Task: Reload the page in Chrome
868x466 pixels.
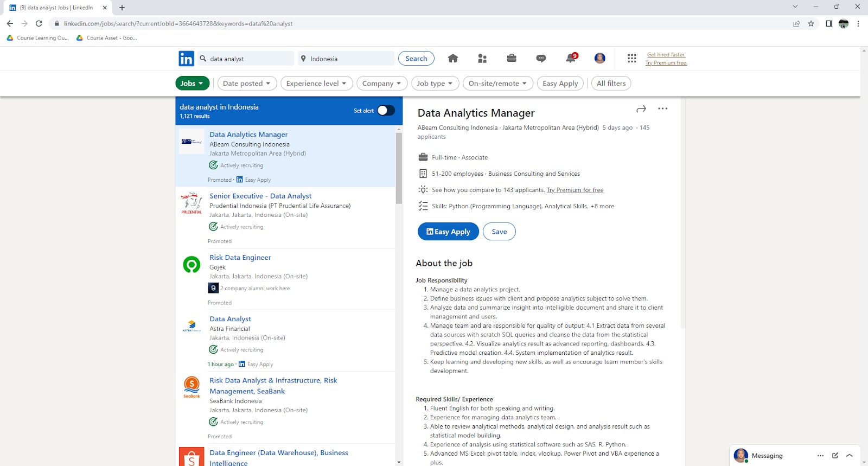Action: [39, 23]
